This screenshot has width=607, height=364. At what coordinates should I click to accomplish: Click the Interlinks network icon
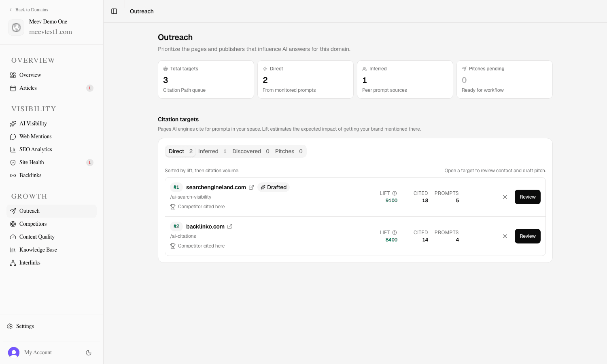tap(13, 263)
